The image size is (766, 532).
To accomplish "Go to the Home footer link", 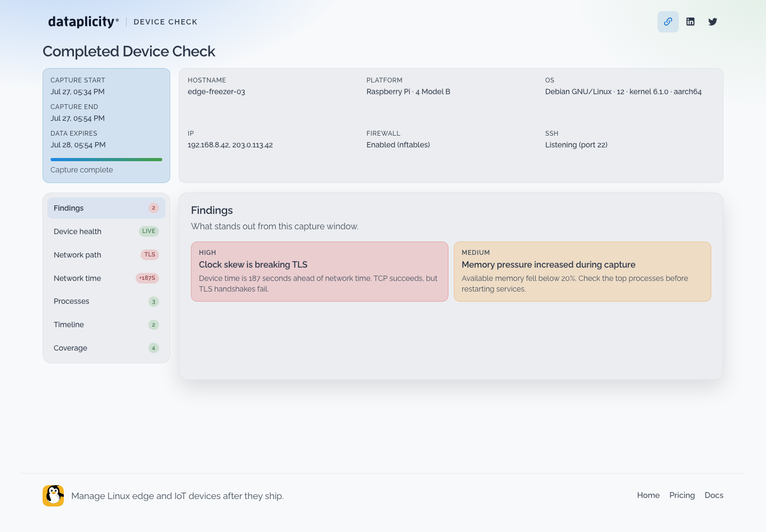I will pos(648,495).
